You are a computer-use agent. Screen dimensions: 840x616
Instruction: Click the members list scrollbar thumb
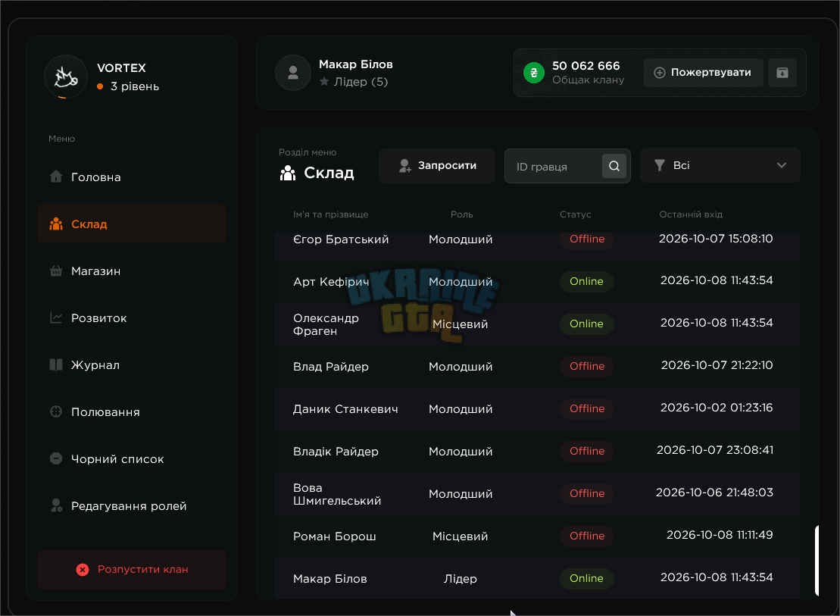pyautogui.click(x=817, y=560)
